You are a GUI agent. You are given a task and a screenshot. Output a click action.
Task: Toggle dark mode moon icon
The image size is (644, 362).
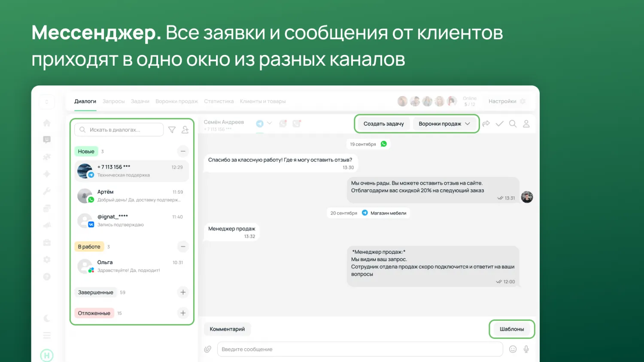point(47,318)
